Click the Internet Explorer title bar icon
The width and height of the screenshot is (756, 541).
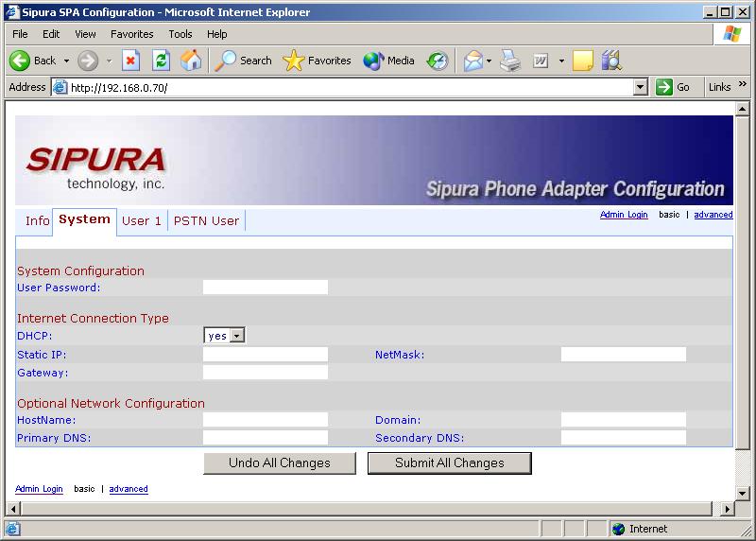[12, 12]
